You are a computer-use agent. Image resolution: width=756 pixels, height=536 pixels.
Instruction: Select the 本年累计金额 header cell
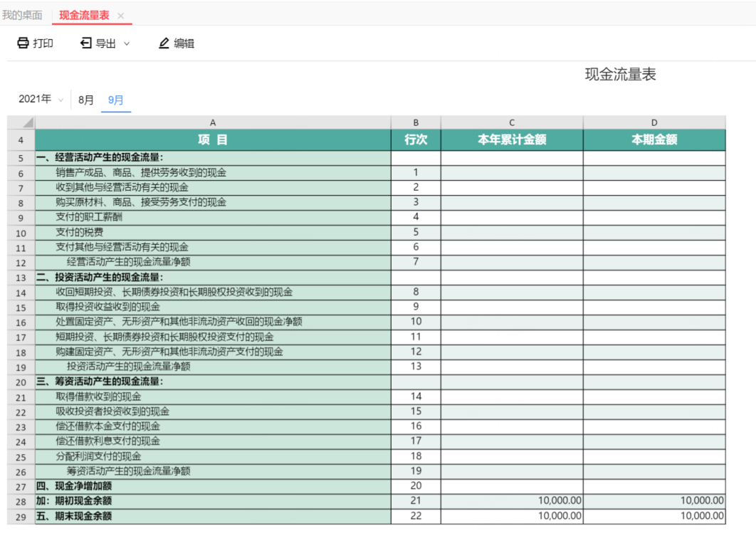[511, 140]
